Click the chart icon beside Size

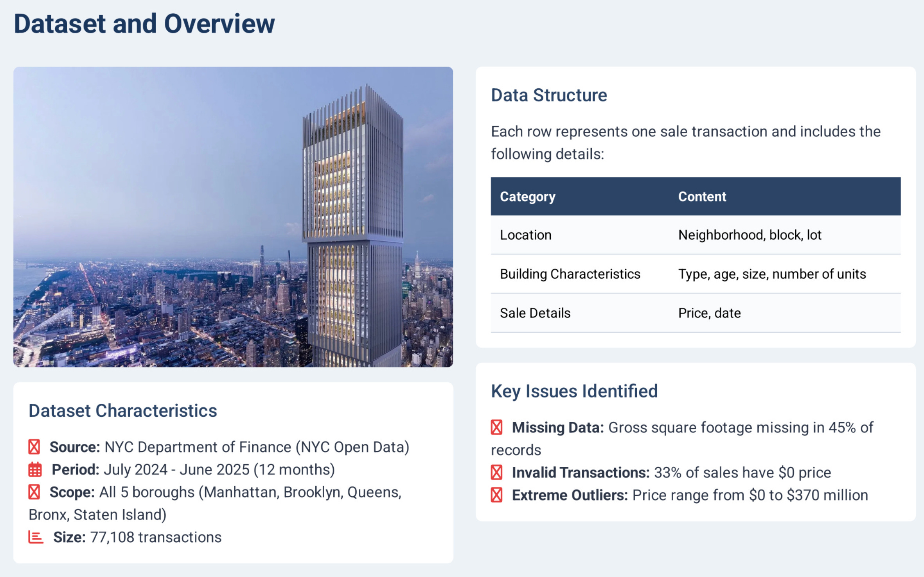pos(36,537)
